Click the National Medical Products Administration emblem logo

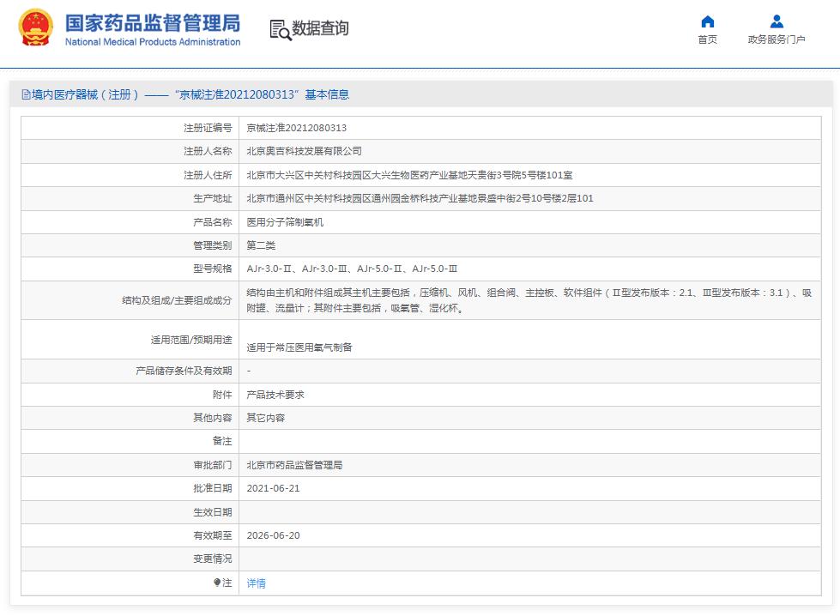click(x=36, y=28)
